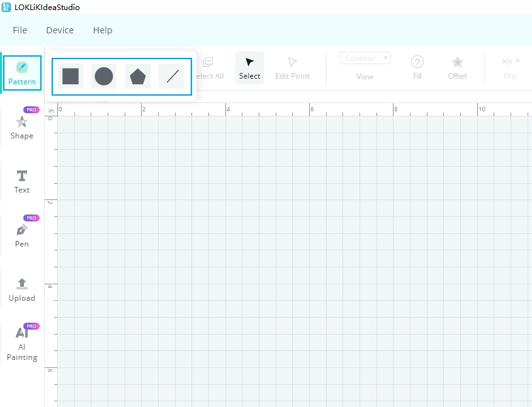The height and width of the screenshot is (407, 532).
Task: Open the File menu
Action: [x=20, y=30]
